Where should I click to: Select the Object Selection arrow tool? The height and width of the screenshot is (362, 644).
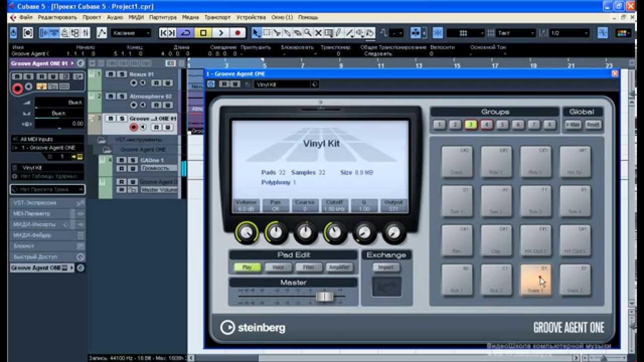pos(256,33)
